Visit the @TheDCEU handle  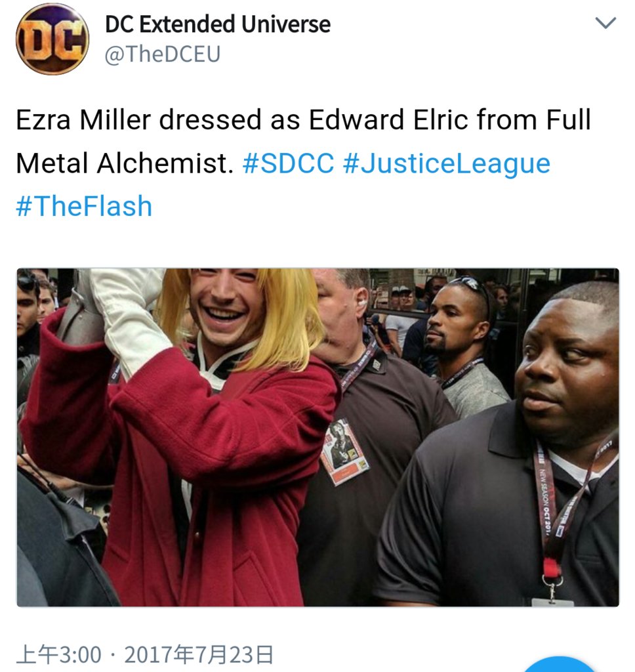tap(163, 54)
